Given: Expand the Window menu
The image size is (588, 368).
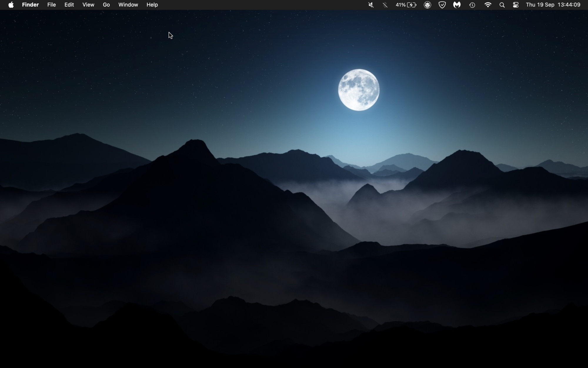Looking at the screenshot, I should [x=128, y=5].
